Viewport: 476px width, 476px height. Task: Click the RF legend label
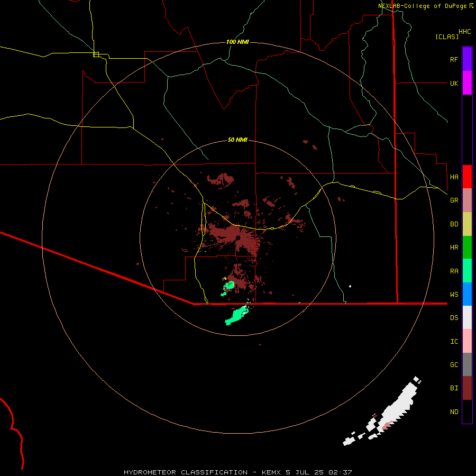pos(454,59)
